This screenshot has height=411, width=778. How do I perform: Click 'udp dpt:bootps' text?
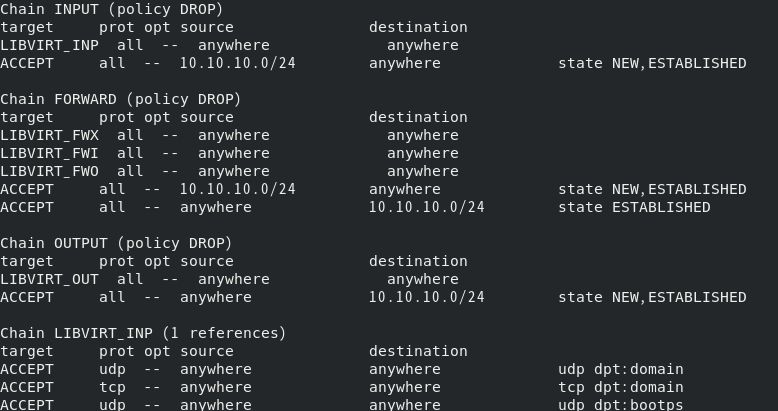coord(621,405)
